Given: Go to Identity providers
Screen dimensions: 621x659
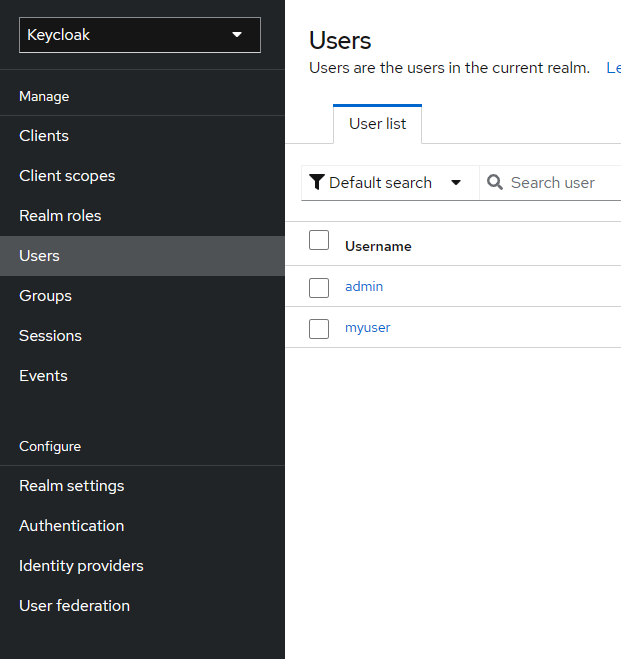Looking at the screenshot, I should pos(81,566).
